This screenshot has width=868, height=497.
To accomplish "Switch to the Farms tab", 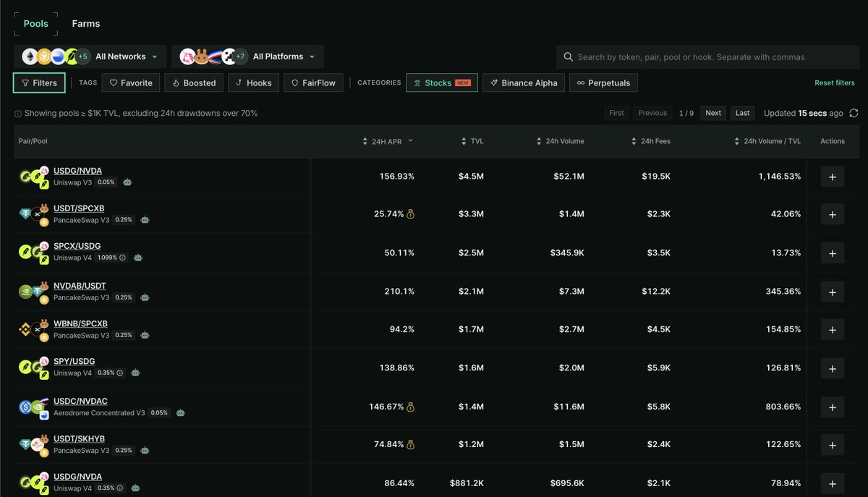I will [86, 24].
